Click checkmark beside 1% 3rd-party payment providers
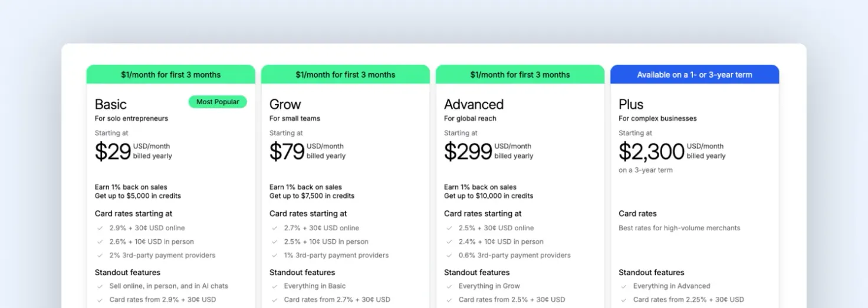This screenshot has height=308, width=868. click(x=274, y=255)
